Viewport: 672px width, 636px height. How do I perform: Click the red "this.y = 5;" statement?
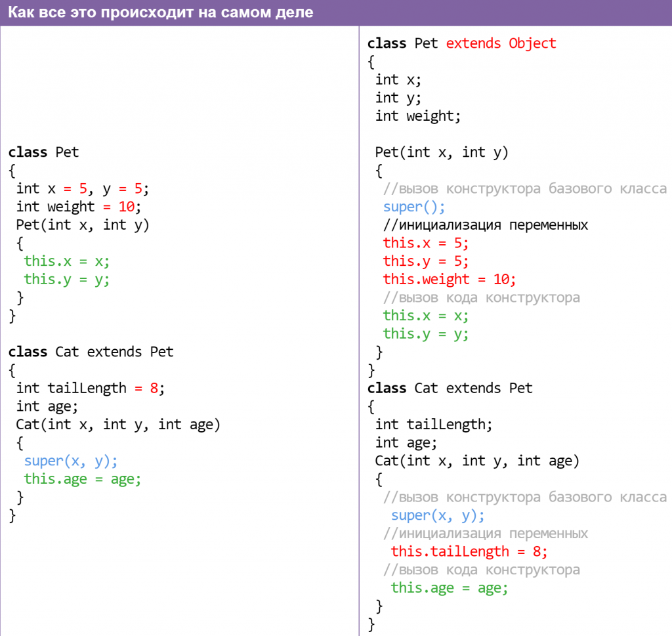pos(426,261)
